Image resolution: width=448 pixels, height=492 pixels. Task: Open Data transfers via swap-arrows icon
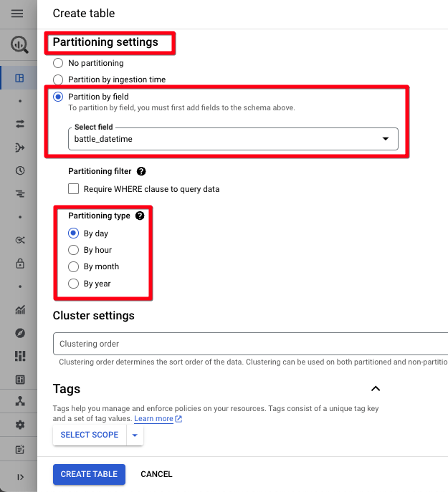[x=20, y=124]
